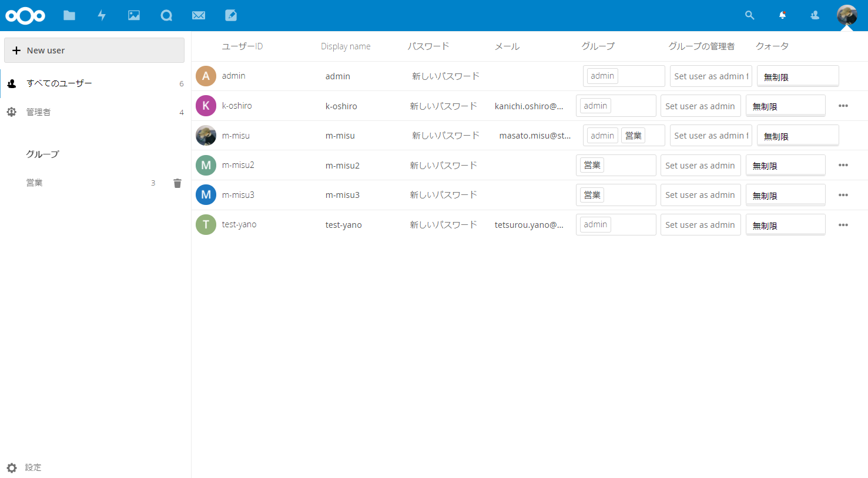Click the クォータ column header

[x=772, y=46]
